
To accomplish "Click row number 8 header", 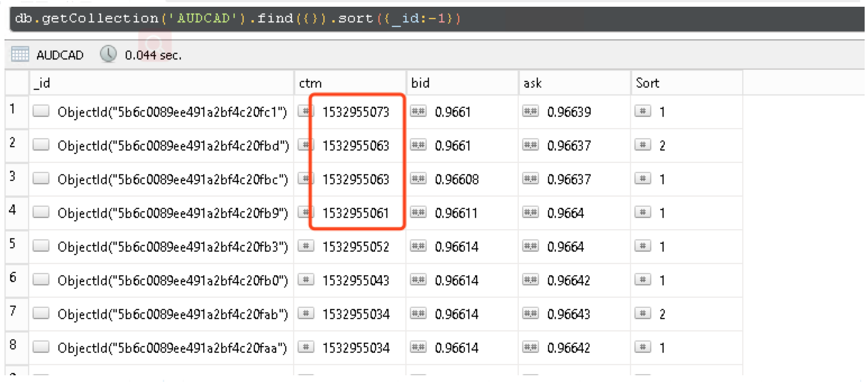I will pyautogui.click(x=16, y=347).
